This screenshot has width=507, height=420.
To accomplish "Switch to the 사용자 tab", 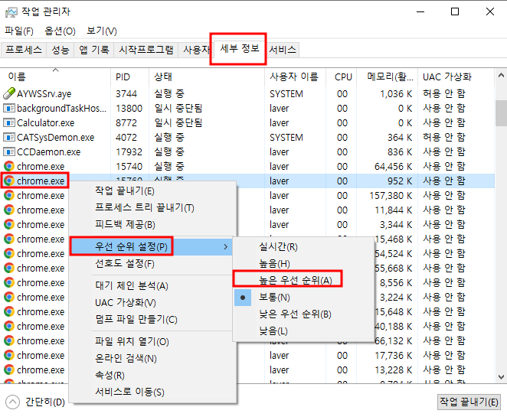I will click(x=196, y=50).
